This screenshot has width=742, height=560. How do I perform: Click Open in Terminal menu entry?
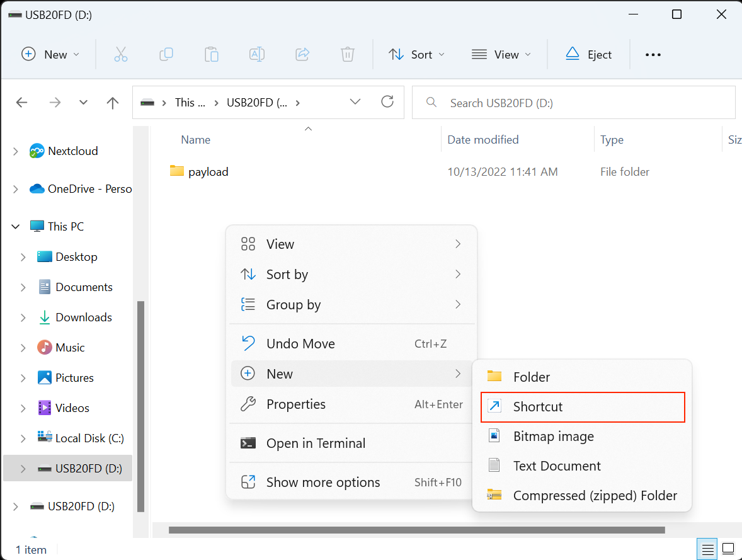click(x=316, y=443)
